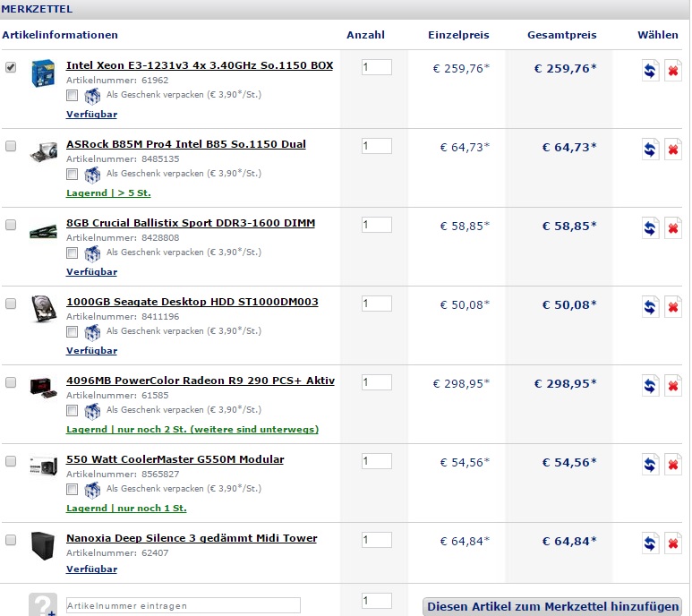This screenshot has width=692, height=616.
Task: Click gift wrap icon for ASRock B85M
Action: (92, 175)
